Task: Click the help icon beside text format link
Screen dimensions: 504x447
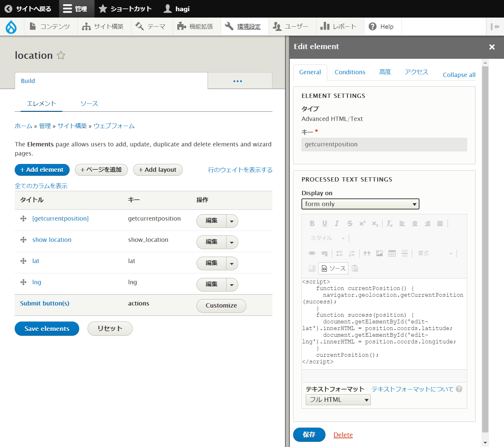Action: 459,389
